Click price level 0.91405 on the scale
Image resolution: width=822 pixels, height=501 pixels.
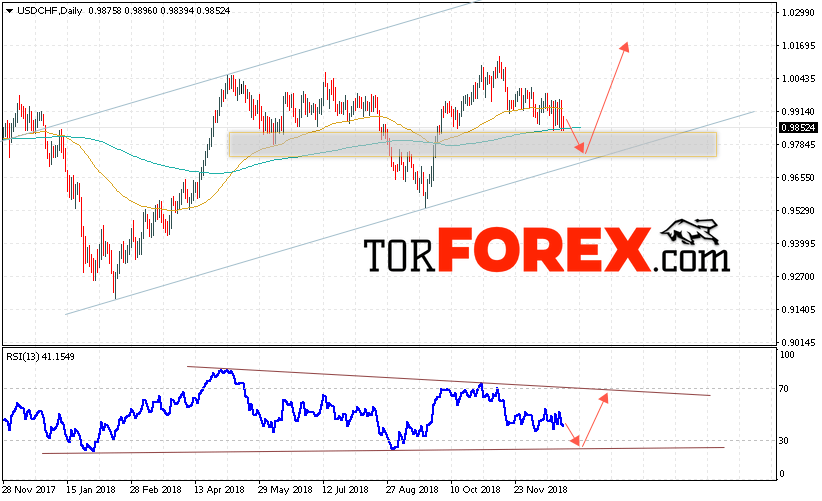pyautogui.click(x=798, y=310)
